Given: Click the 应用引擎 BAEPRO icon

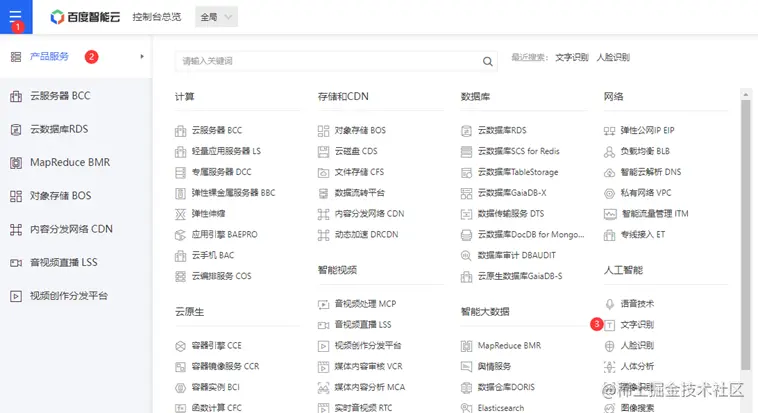Looking at the screenshot, I should click(180, 235).
